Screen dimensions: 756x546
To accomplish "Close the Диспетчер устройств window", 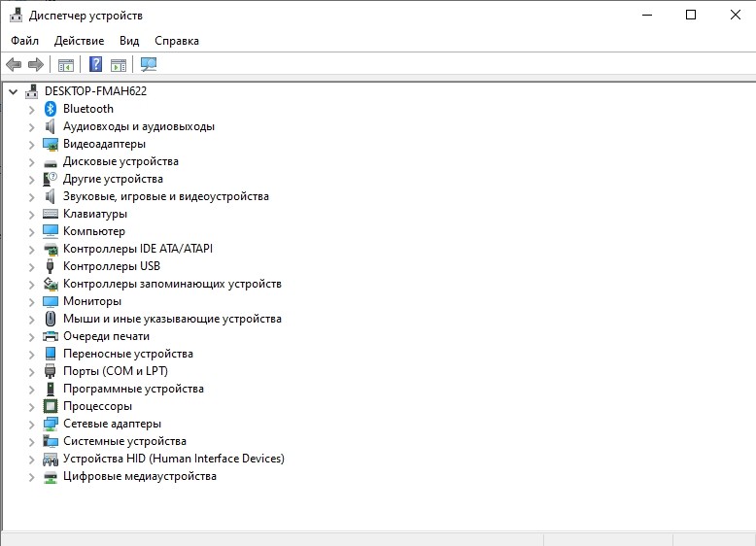I will (x=735, y=15).
